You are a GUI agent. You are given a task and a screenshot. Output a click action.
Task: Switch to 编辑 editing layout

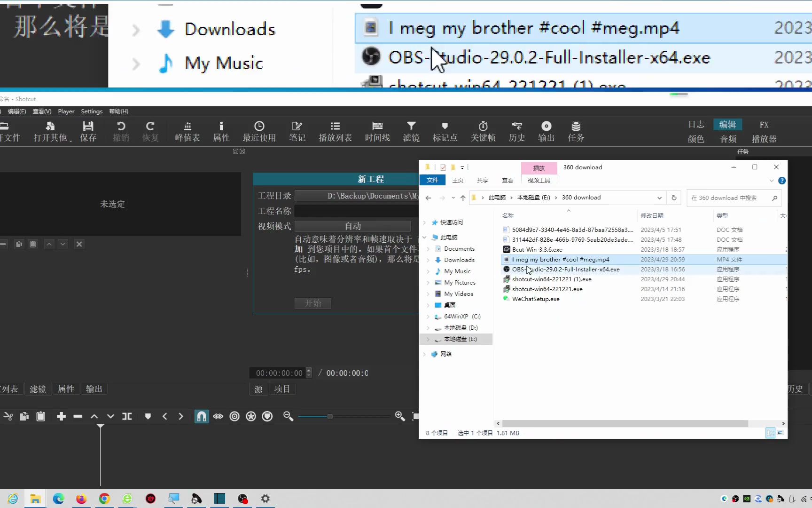727,125
